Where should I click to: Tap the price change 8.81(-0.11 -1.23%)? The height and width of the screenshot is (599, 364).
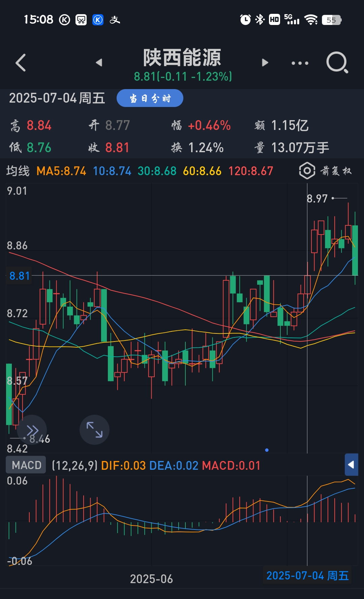183,77
